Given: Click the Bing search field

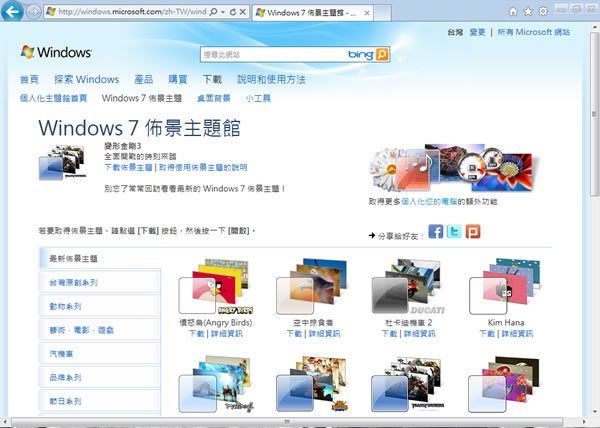Looking at the screenshot, I should click(273, 55).
